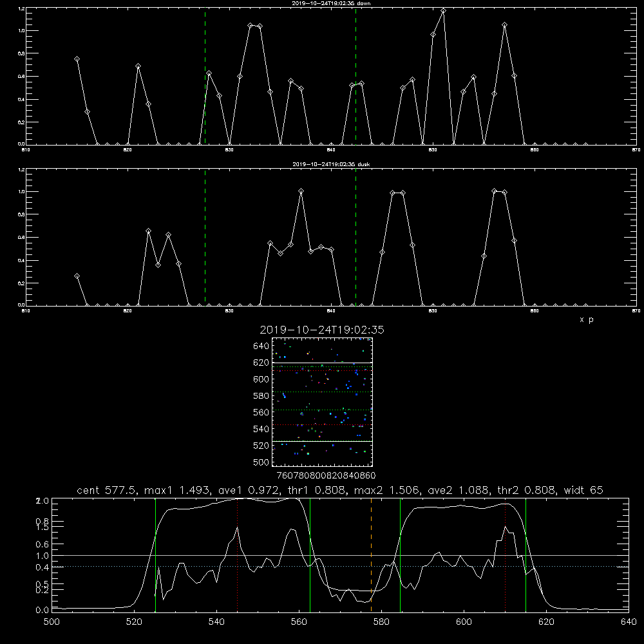
Task: Click the first diamond data point in dawn plot
Action: coord(77,59)
